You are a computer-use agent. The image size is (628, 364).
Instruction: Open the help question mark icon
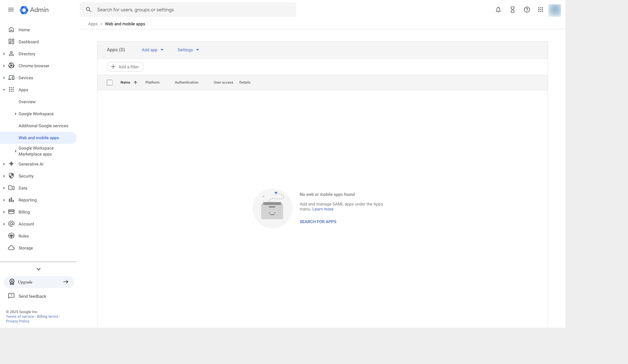click(527, 10)
